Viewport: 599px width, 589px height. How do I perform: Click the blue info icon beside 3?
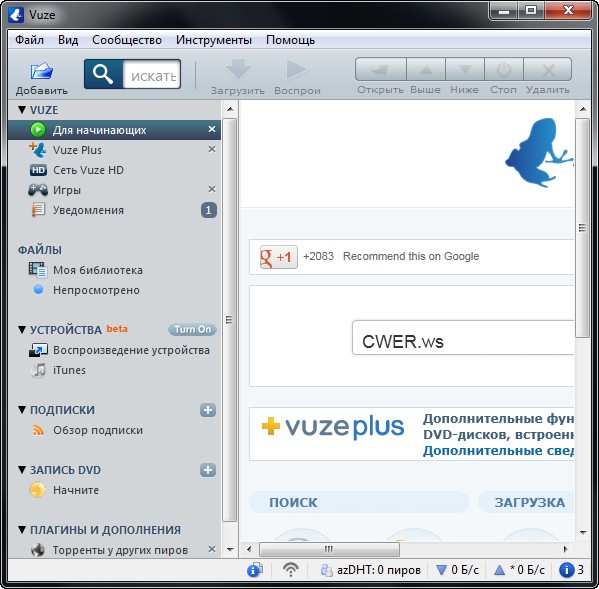point(567,570)
